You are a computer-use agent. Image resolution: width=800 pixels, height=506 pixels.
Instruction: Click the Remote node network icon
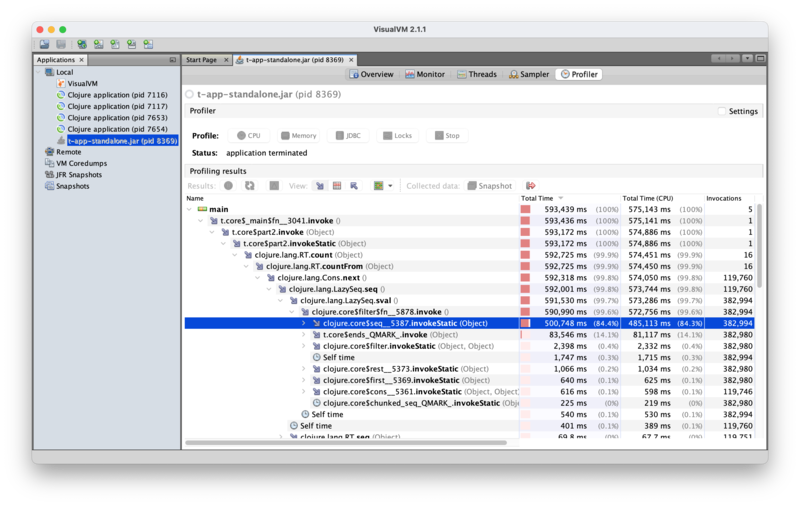coord(49,152)
